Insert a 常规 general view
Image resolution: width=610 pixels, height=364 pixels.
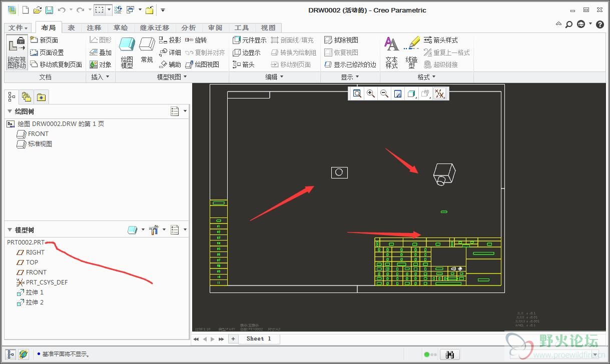click(147, 50)
